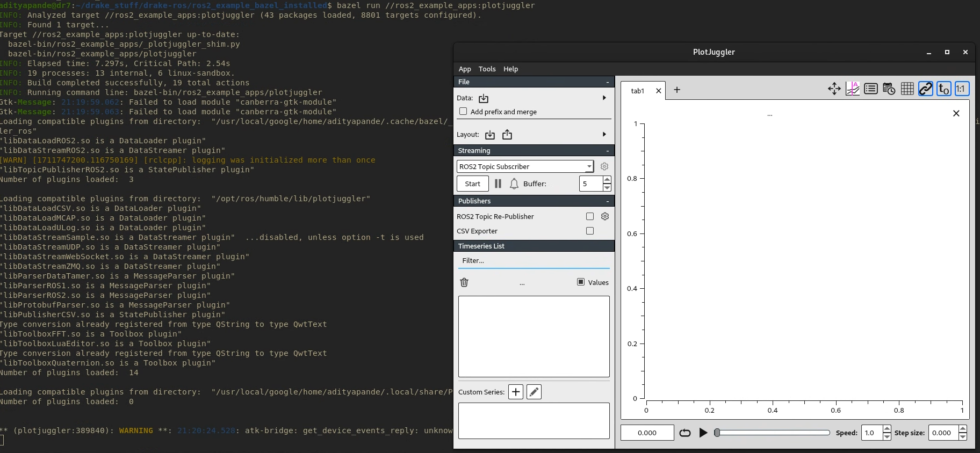The height and width of the screenshot is (453, 980).
Task: Collapse the File section
Action: (x=608, y=82)
